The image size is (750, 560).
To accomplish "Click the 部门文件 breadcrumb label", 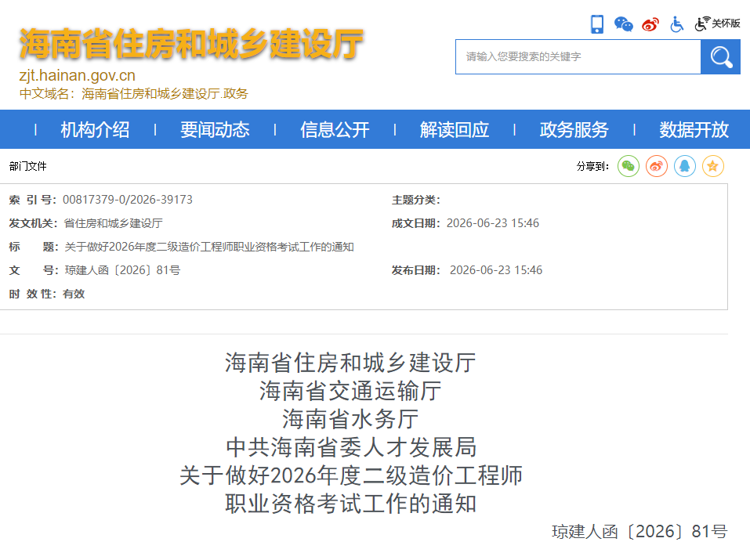I will click(27, 166).
